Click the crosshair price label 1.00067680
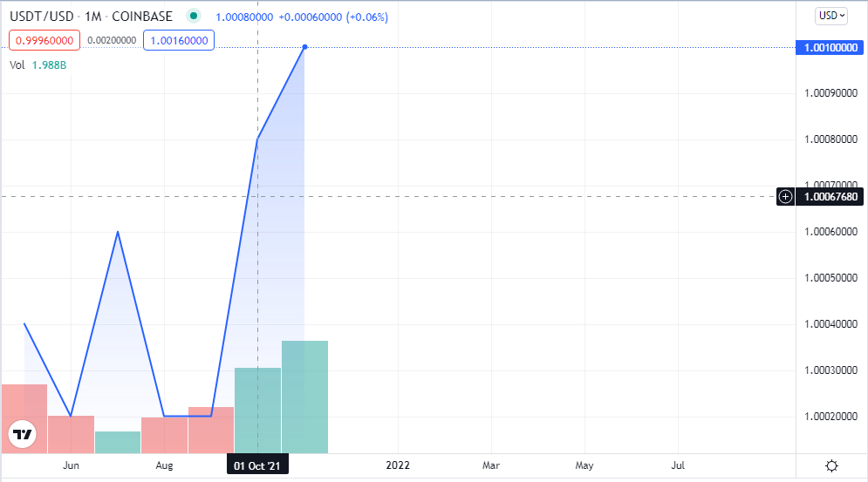This screenshot has height=482, width=868. coord(830,196)
